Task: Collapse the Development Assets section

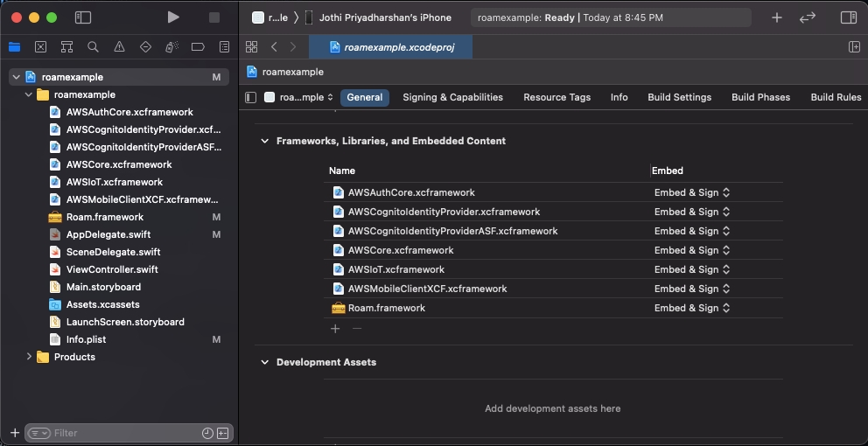Action: tap(264, 362)
